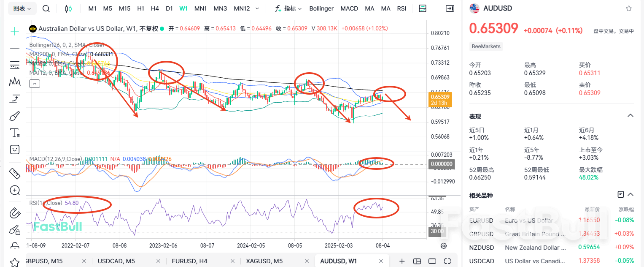Open the zoom-in tool
The height and width of the screenshot is (267, 644).
[14, 190]
